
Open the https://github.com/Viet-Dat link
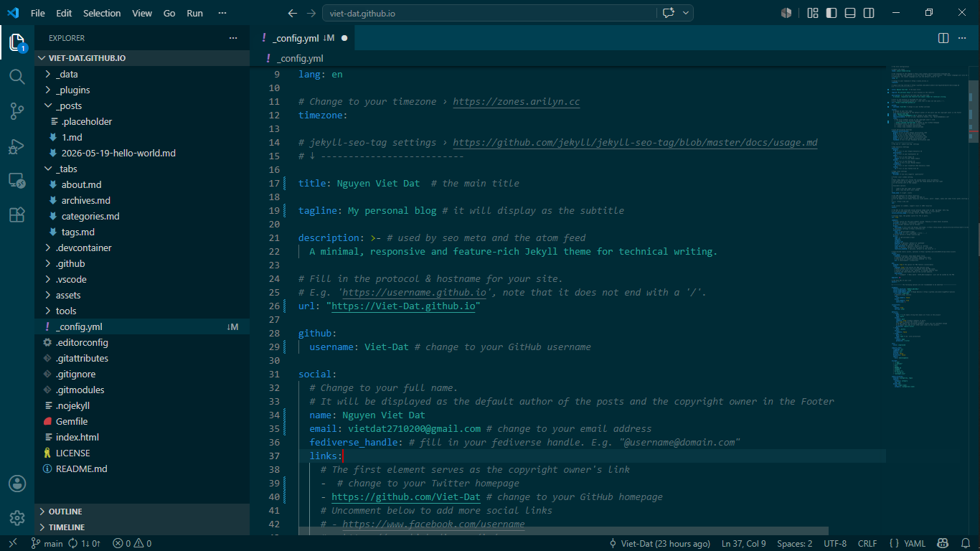coord(406,497)
